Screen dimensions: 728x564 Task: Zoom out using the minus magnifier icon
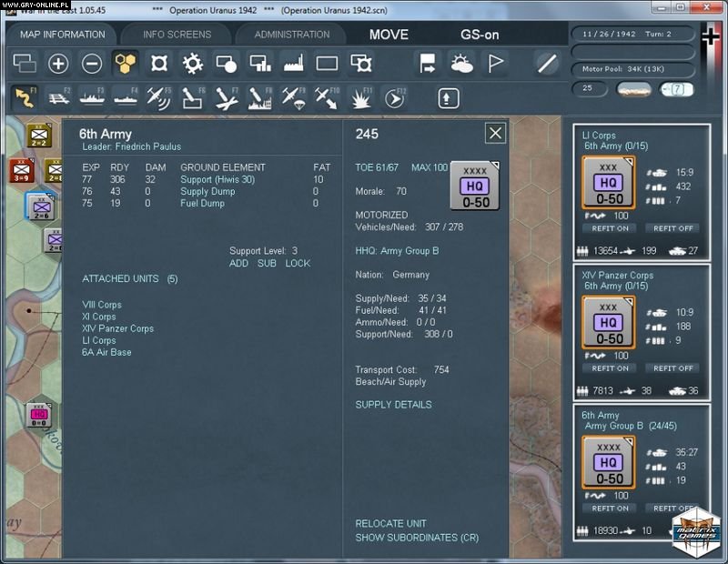(x=91, y=64)
